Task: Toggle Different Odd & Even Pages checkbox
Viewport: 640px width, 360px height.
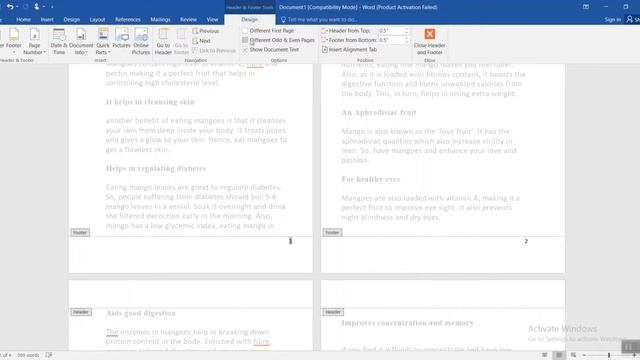Action: [245, 40]
